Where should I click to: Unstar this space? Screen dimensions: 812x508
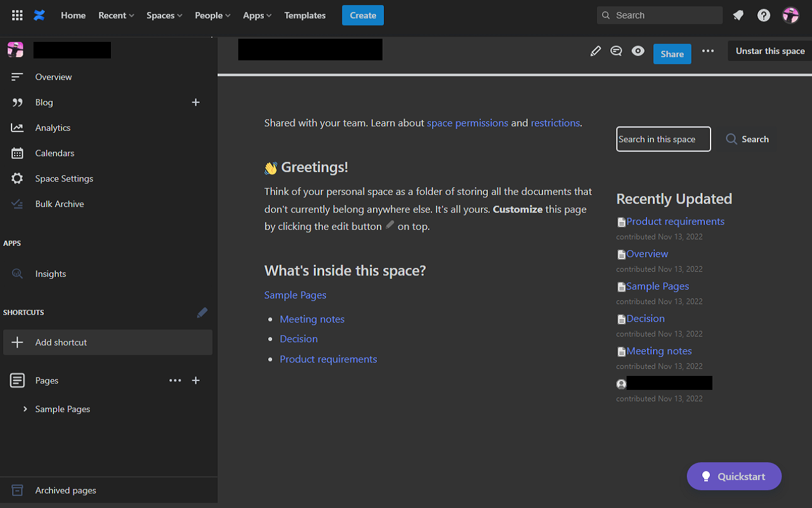point(769,51)
